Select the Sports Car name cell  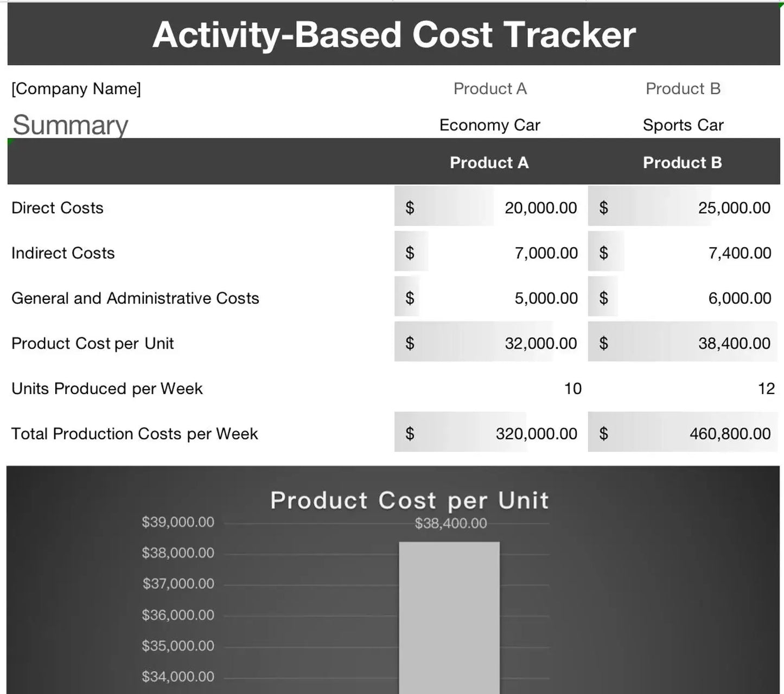point(683,125)
